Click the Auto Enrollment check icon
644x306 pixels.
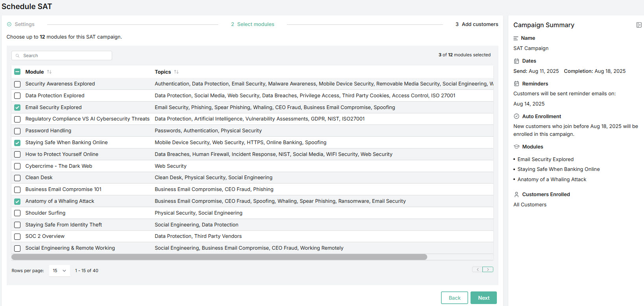517,116
